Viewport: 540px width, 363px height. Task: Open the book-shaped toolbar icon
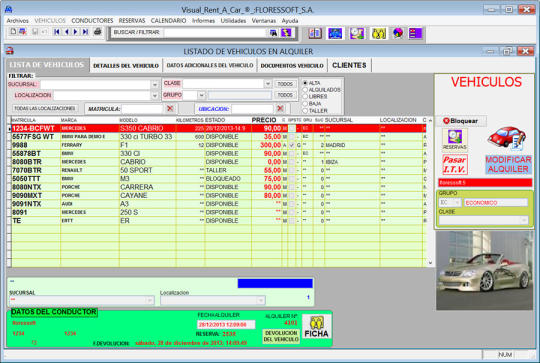click(315, 33)
